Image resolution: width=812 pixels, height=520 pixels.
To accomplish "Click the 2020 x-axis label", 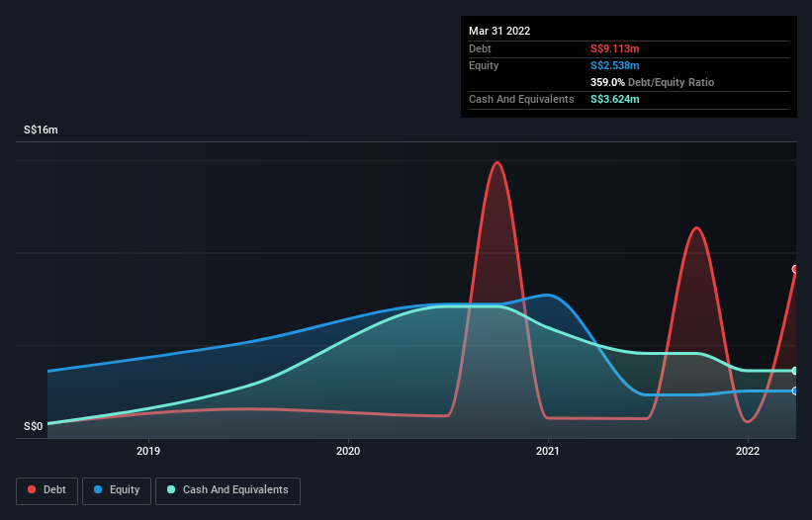I will pos(348,451).
